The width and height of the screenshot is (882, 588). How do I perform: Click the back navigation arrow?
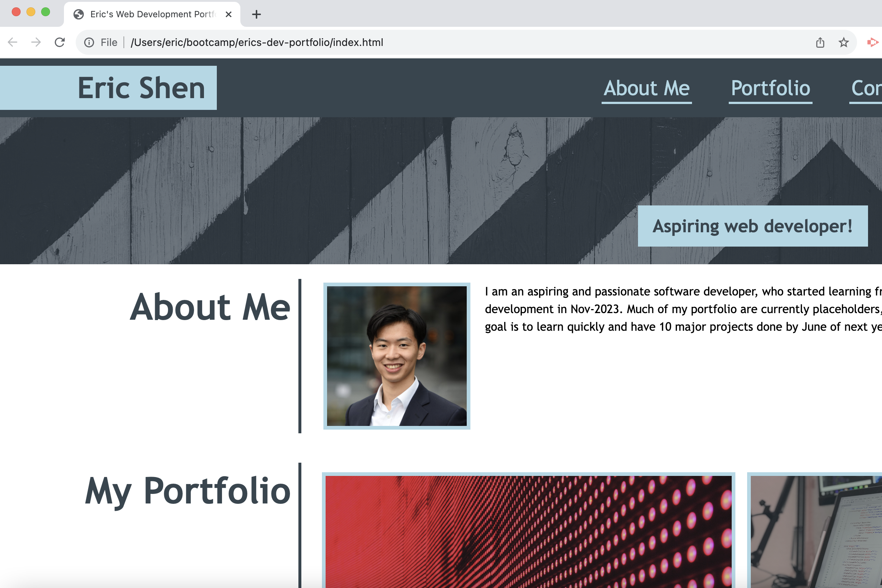[12, 42]
